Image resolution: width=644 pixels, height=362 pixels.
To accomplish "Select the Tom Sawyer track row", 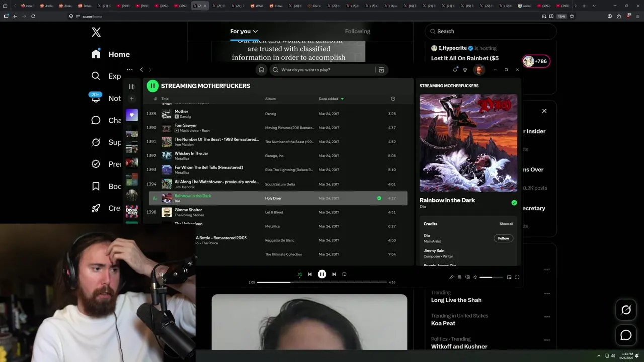I will [x=278, y=128].
